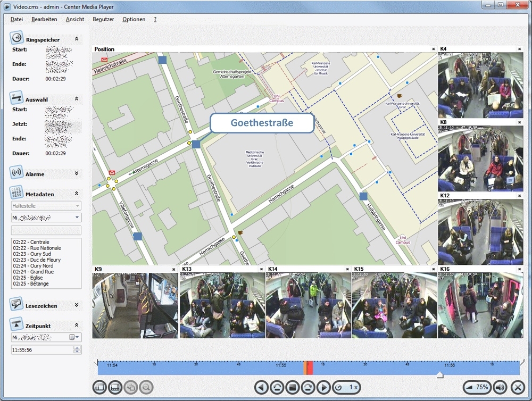Viewport: 532px width, 401px height.
Task: Close the K16 camera view
Action: coord(519,269)
